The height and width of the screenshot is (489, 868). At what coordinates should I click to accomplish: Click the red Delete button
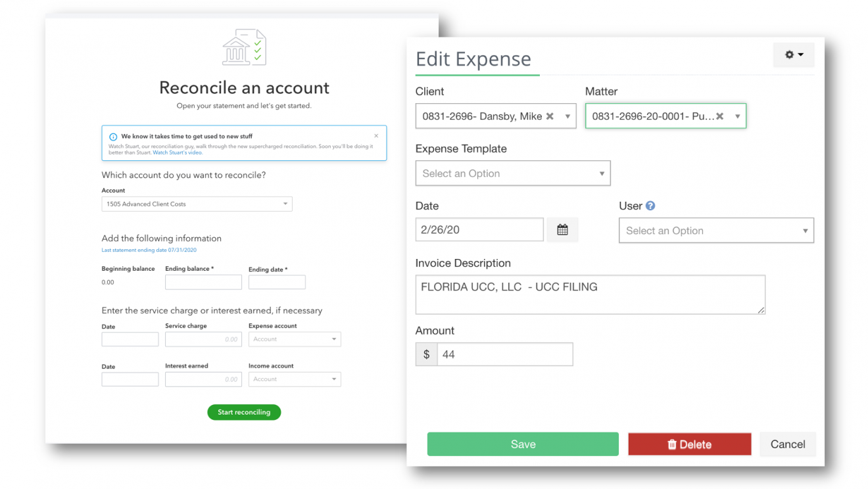pos(689,444)
